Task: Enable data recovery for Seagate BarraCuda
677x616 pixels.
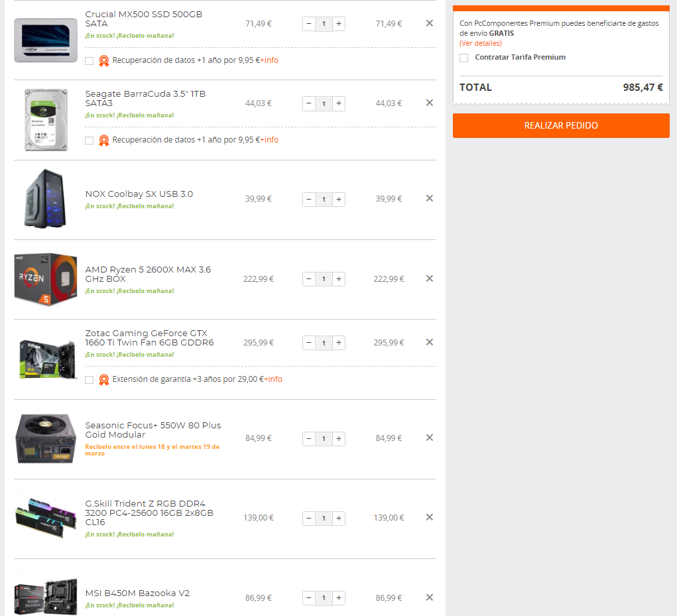Action: 90,141
